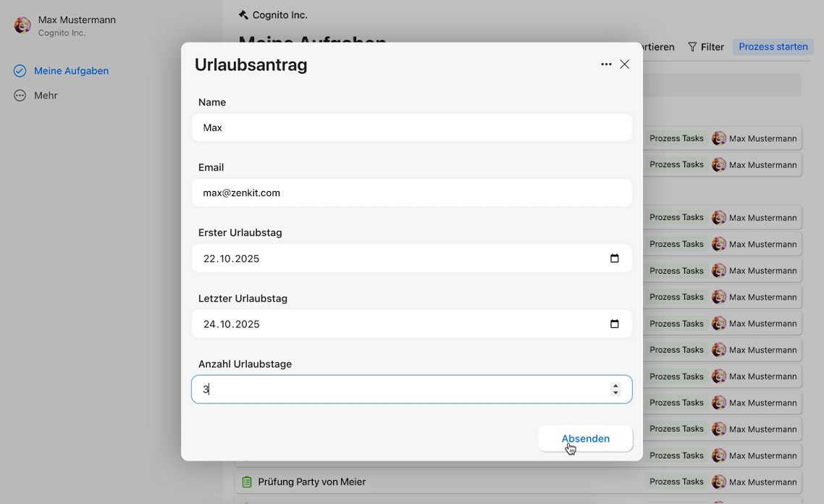
Task: Focus the Name input field
Action: click(411, 127)
